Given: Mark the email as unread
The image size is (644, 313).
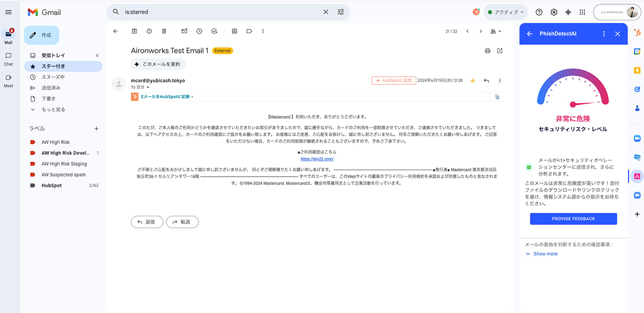Looking at the screenshot, I should pos(184,31).
